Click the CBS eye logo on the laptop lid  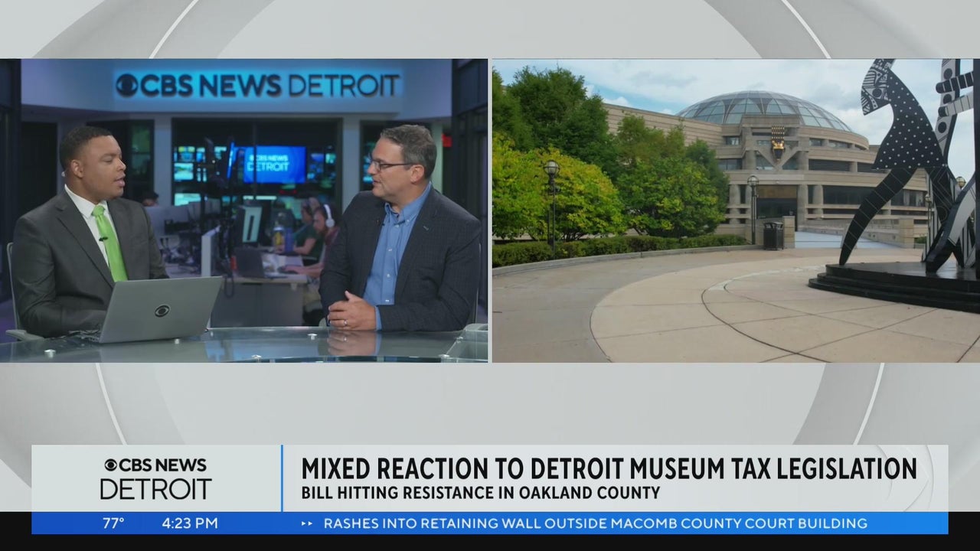(162, 311)
